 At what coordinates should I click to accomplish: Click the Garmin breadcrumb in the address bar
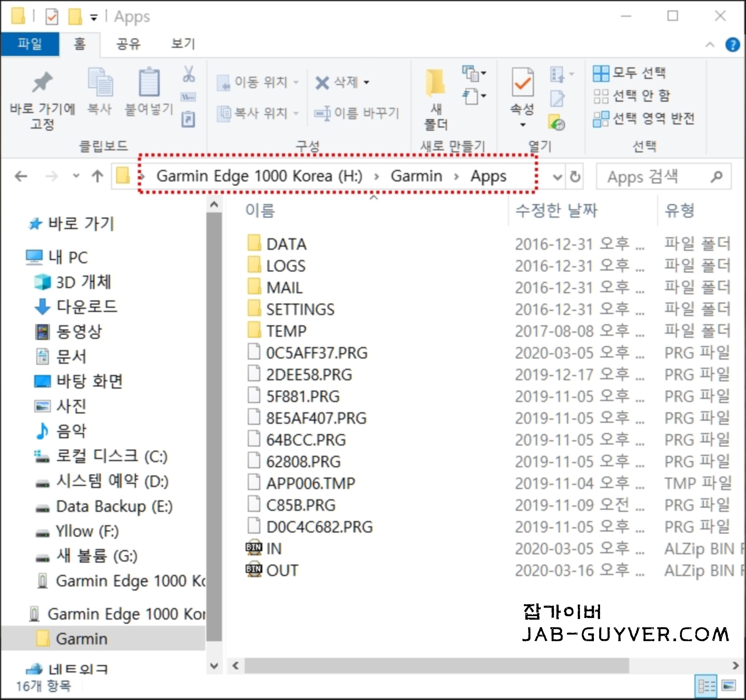[417, 176]
